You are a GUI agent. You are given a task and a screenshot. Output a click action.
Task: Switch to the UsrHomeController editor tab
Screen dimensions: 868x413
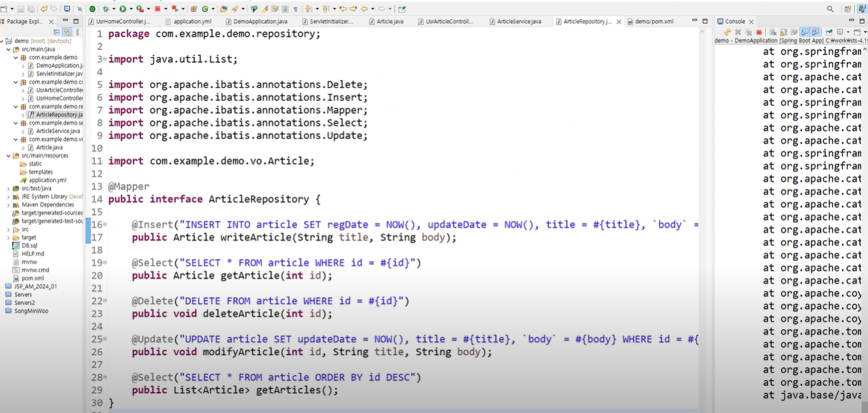coord(119,22)
